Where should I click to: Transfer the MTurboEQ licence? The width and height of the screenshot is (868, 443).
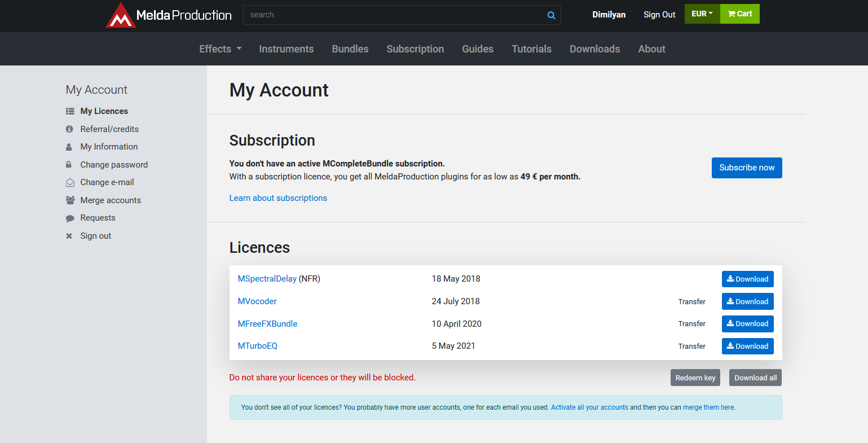coord(691,346)
